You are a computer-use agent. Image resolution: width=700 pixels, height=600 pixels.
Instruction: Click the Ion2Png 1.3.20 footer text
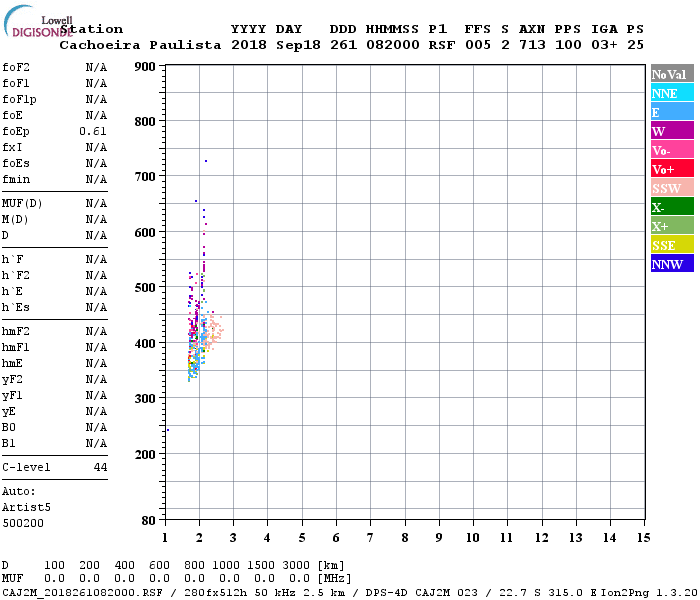649,593
